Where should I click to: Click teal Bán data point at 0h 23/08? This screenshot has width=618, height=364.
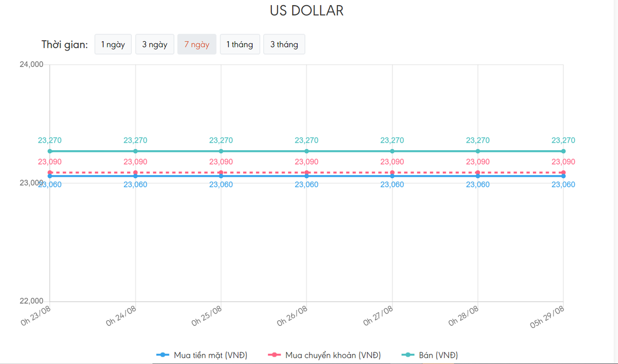point(50,151)
